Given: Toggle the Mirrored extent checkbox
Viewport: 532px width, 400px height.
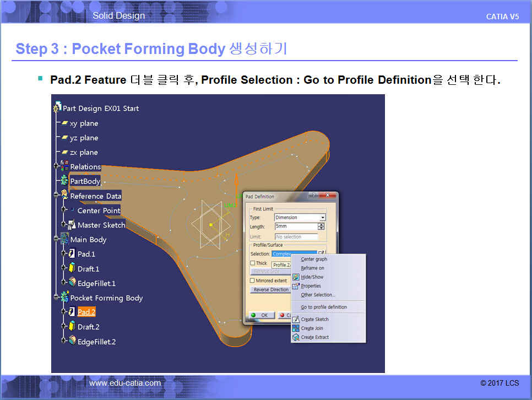Looking at the screenshot, I should click(x=253, y=280).
